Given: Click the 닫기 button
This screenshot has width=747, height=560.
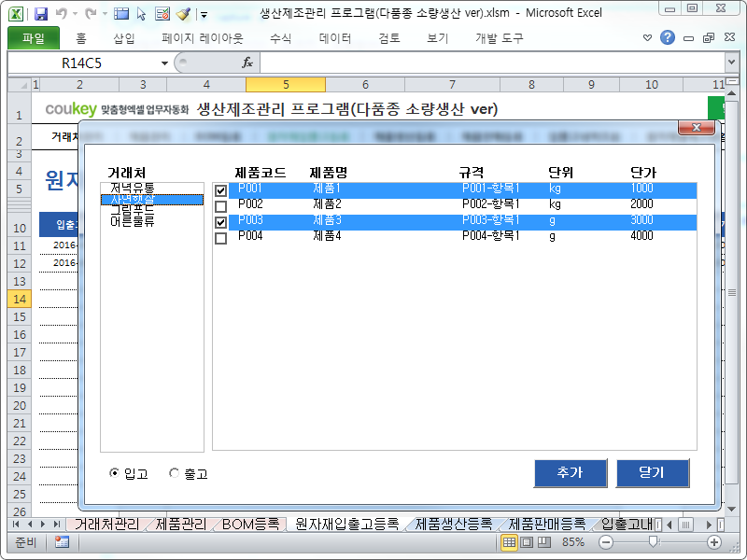Looking at the screenshot, I should (x=652, y=473).
